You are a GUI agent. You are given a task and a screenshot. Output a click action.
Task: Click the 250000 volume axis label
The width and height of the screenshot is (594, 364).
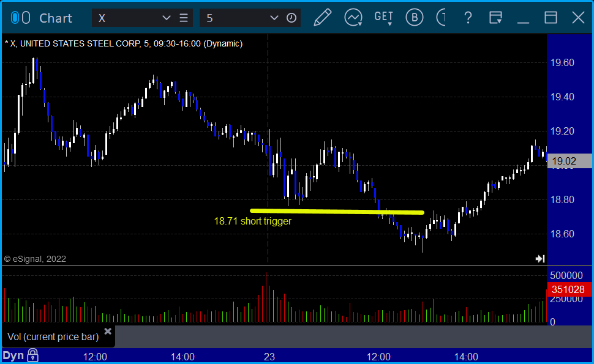pyautogui.click(x=566, y=299)
